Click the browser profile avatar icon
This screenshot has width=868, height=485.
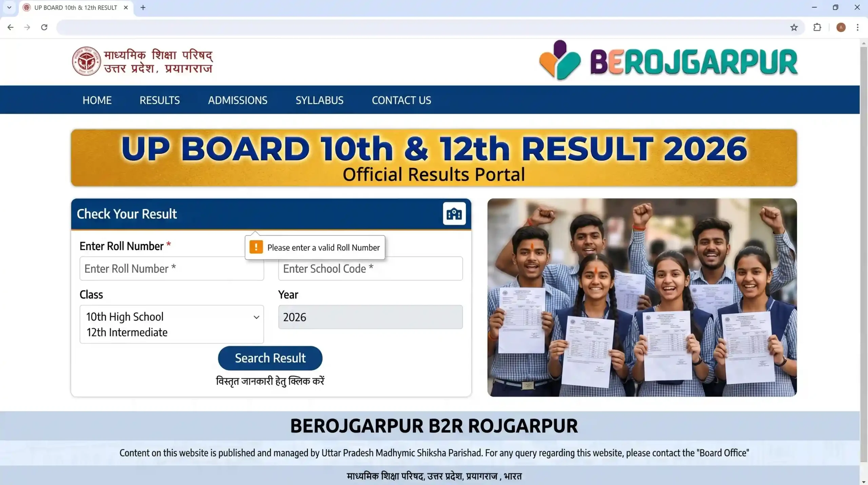(x=841, y=27)
